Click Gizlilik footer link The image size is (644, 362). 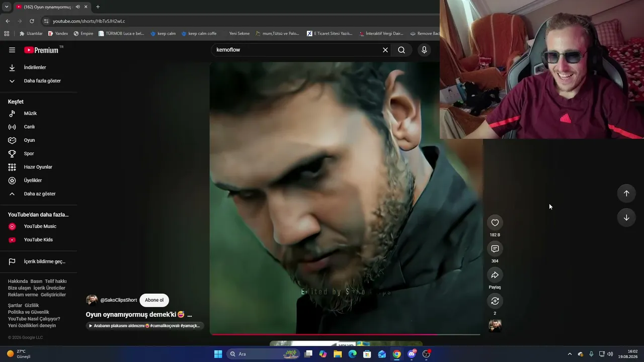point(32,306)
